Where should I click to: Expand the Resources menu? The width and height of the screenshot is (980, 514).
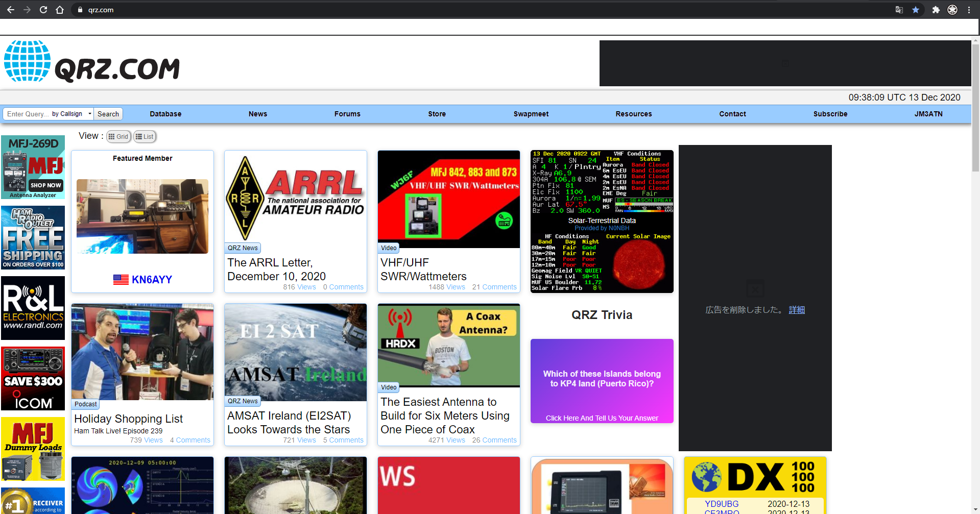[633, 114]
